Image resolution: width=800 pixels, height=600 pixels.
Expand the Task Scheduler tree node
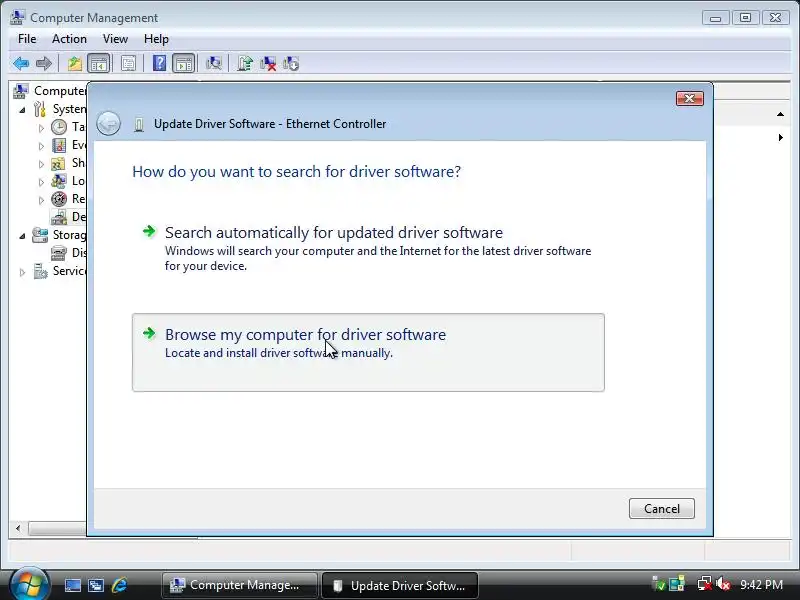point(41,128)
